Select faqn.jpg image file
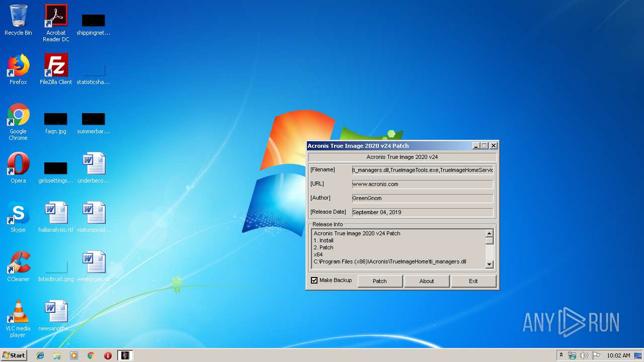The width and height of the screenshot is (644, 362). coord(56,123)
